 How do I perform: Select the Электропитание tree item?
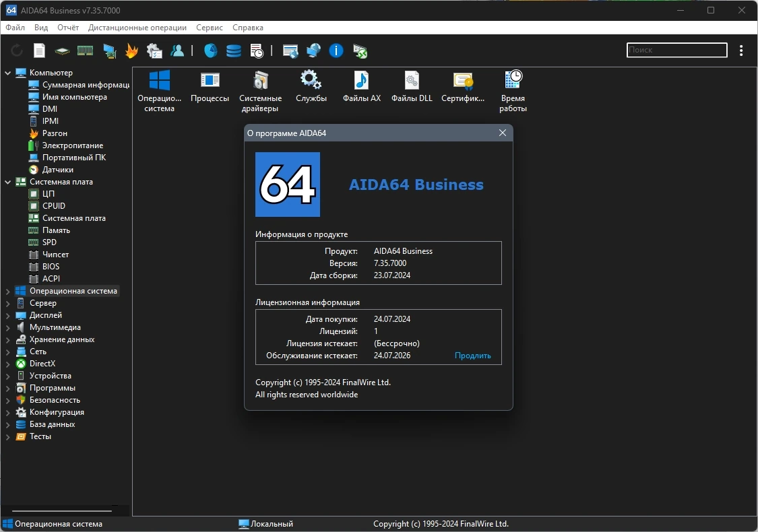pos(66,145)
